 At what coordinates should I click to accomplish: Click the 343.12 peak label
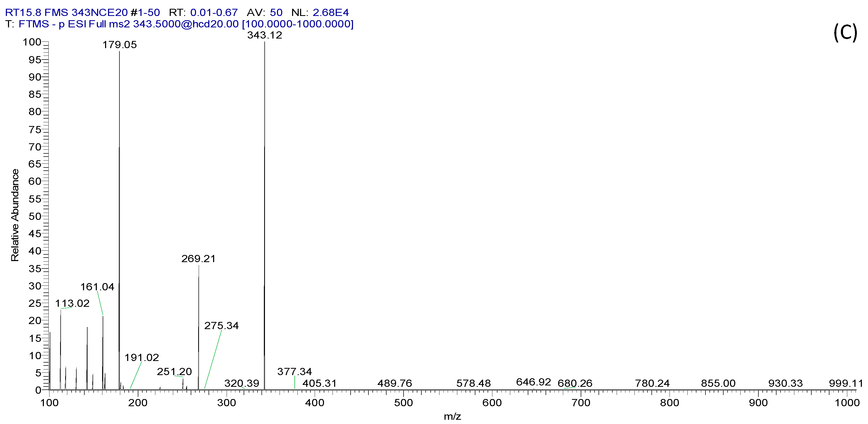pos(264,35)
